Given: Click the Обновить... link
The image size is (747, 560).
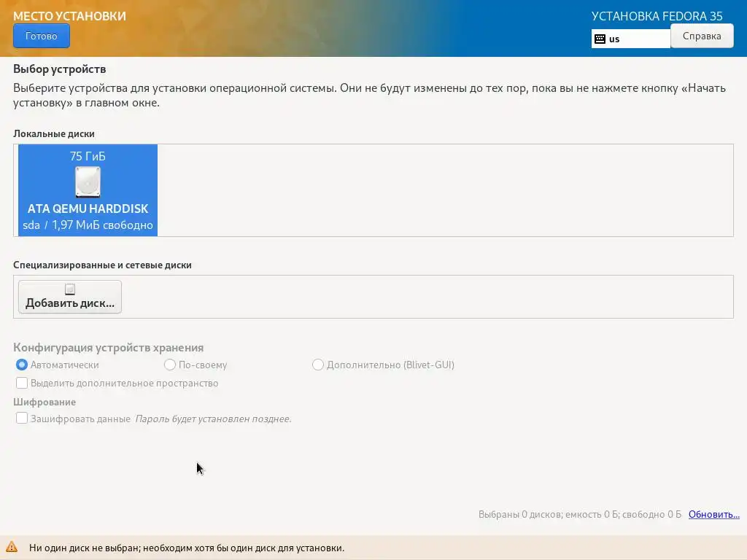Looking at the screenshot, I should pos(713,514).
